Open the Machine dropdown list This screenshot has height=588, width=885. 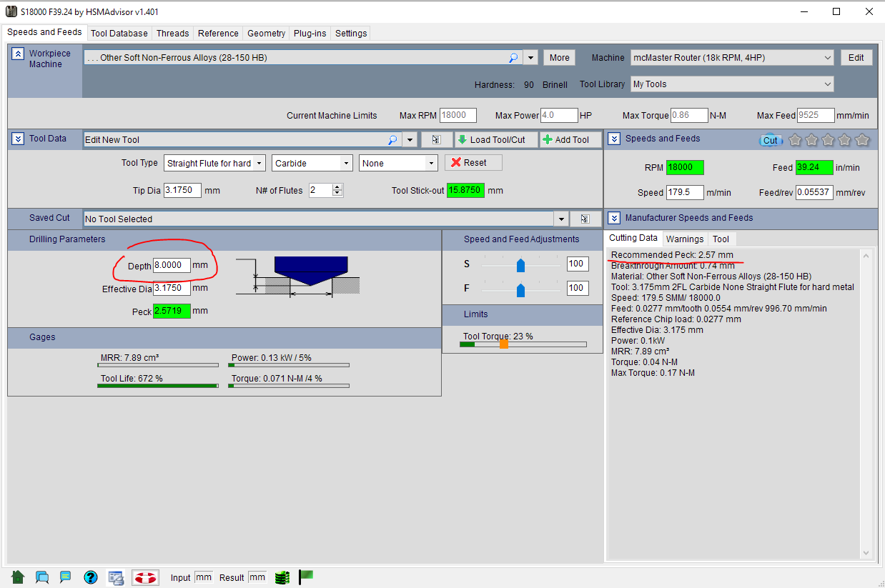[x=827, y=58]
